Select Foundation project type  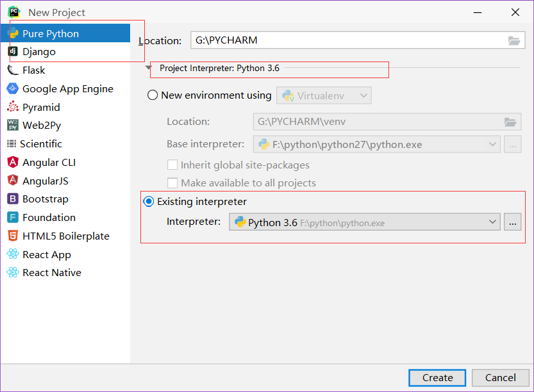[65, 217]
